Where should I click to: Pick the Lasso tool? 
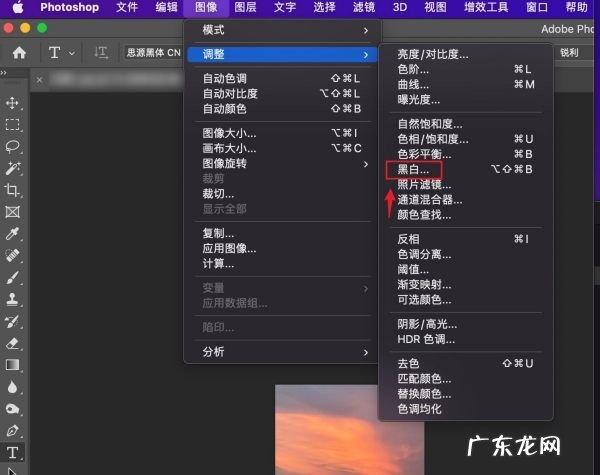click(13, 146)
